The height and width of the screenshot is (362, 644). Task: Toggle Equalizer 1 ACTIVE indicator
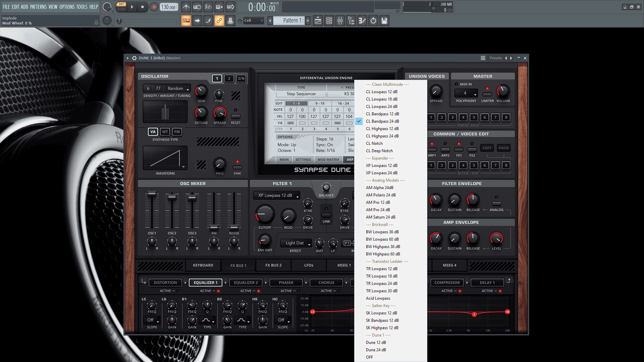[x=218, y=291]
